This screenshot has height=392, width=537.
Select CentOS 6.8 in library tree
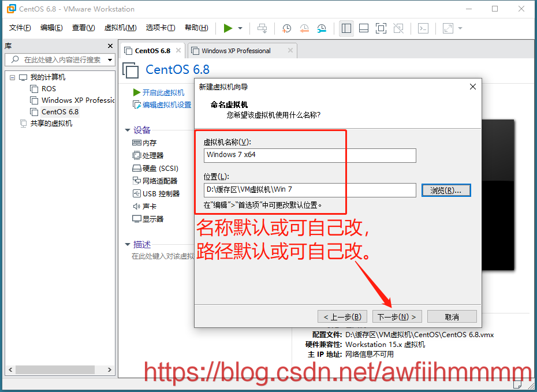[x=60, y=111]
